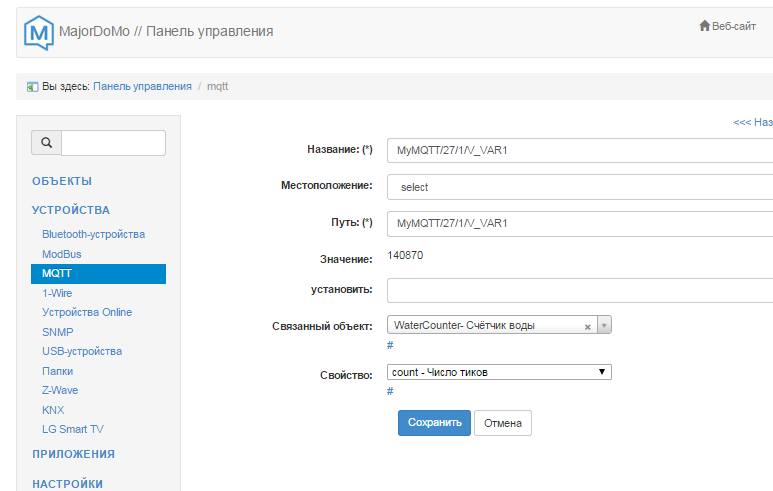This screenshot has width=773, height=491.
Task: Click the home icon beside Веб-сайт
Action: point(704,26)
